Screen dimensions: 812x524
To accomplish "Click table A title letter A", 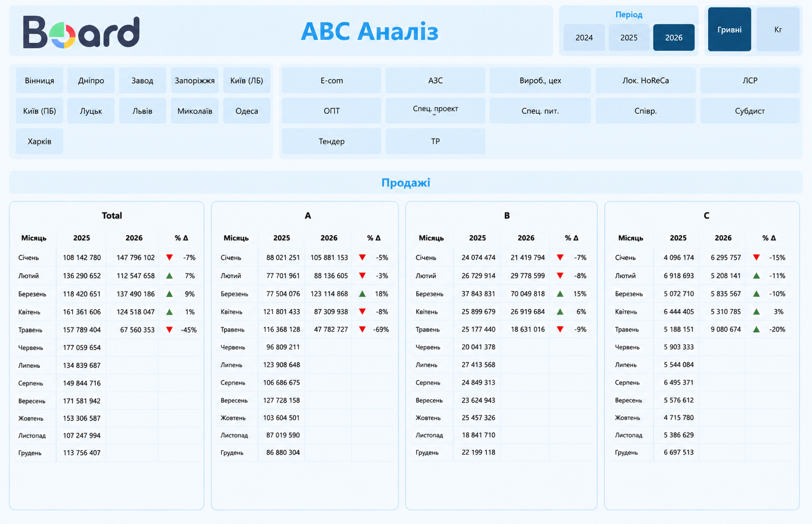I will (x=308, y=215).
